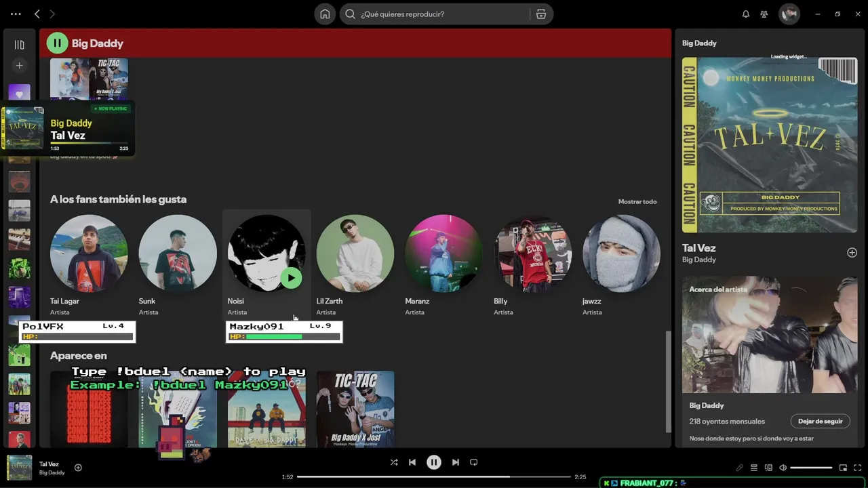Click the magnifier search icon
Screen dimensions: 868x488
tap(350, 14)
